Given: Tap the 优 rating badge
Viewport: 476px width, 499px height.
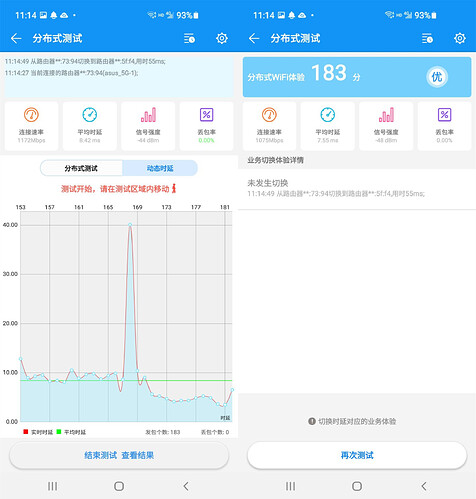Looking at the screenshot, I should (437, 77).
